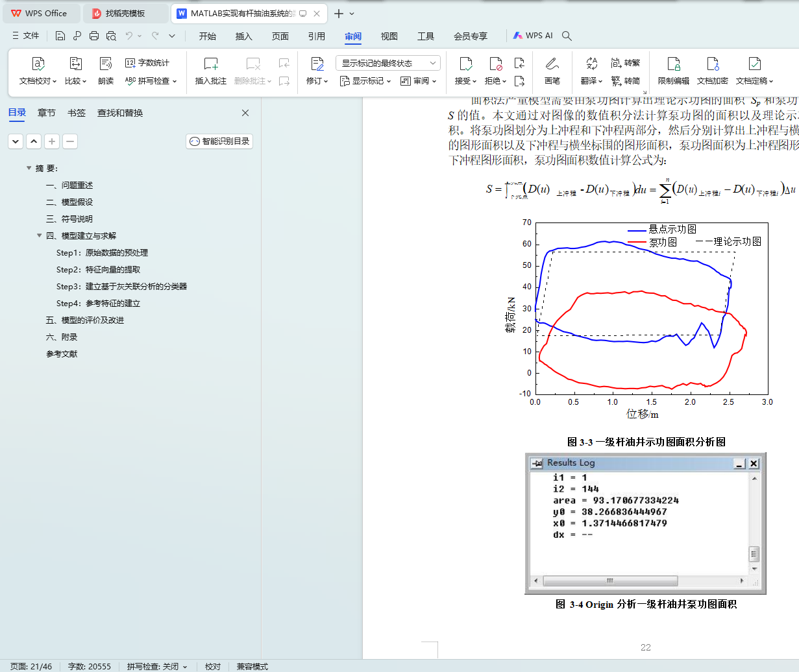This screenshot has height=672, width=799.
Task: Click 智能识别目录 button
Action: tap(219, 141)
